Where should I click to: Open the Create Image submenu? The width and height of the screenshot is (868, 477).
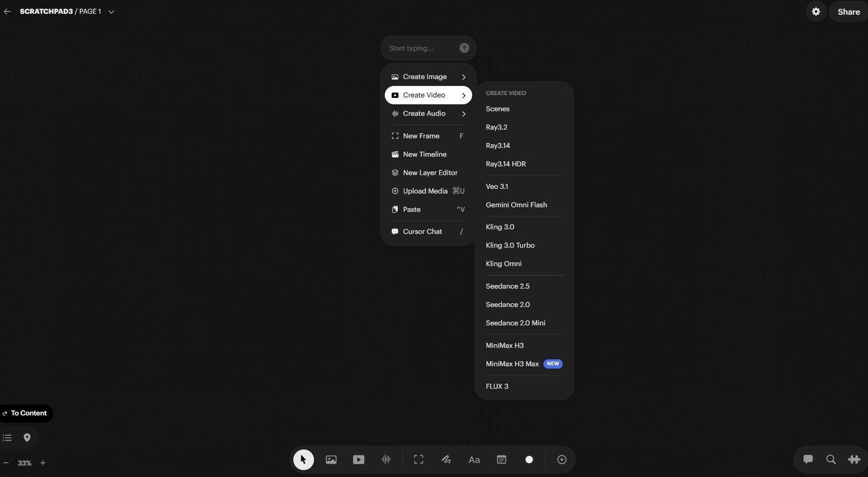click(428, 77)
